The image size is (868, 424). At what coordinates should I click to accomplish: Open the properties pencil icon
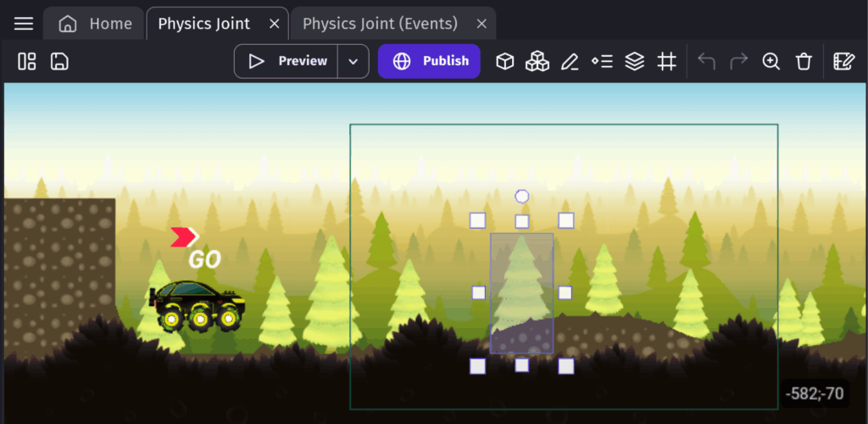pos(570,61)
